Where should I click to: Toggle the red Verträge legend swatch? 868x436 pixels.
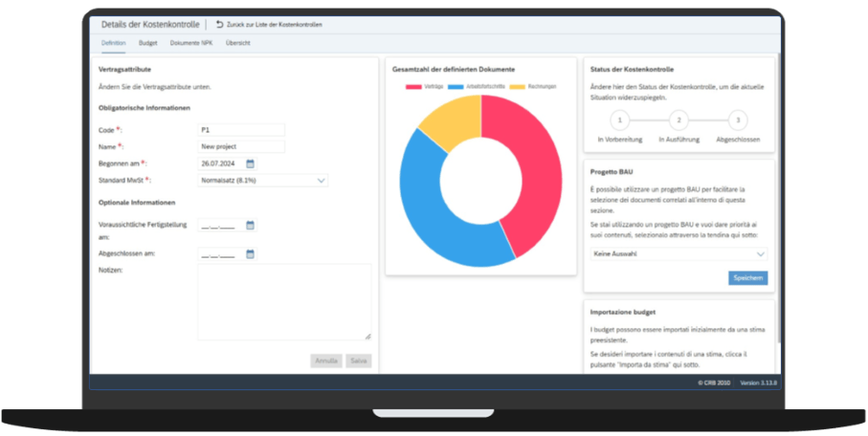tap(413, 86)
